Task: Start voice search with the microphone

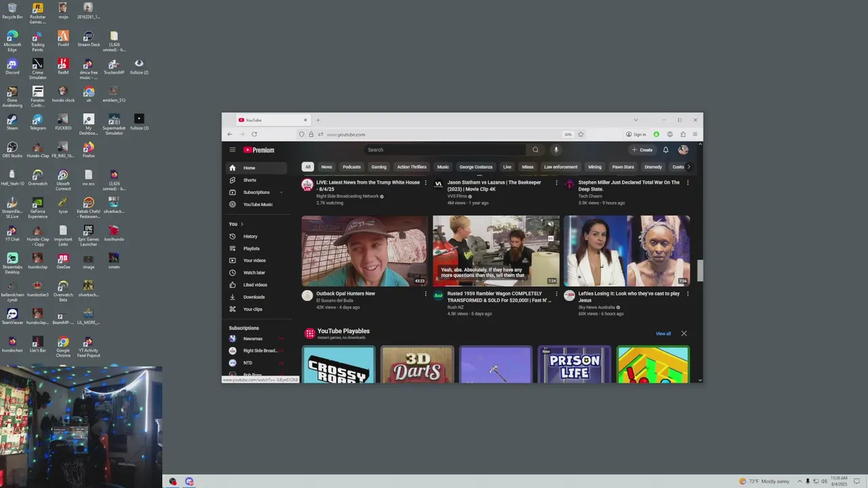Action: coord(556,150)
